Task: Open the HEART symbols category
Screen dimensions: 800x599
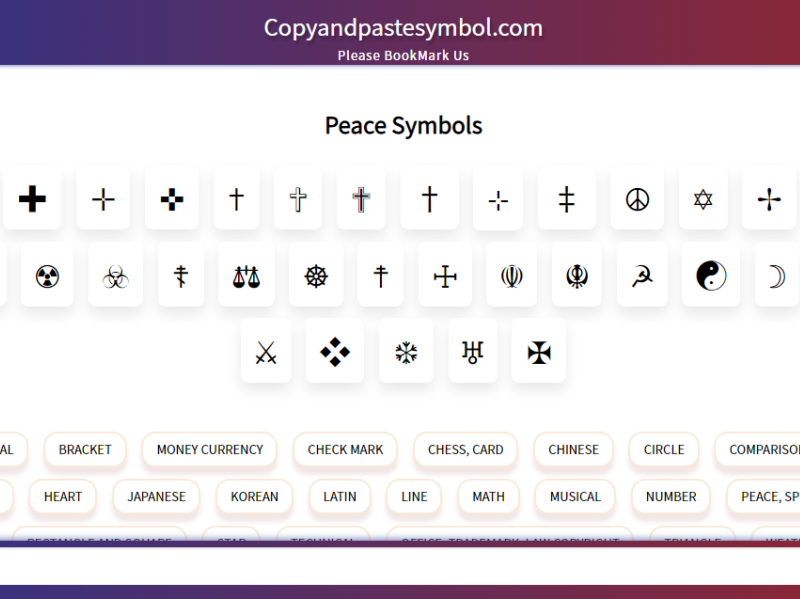Action: click(63, 497)
